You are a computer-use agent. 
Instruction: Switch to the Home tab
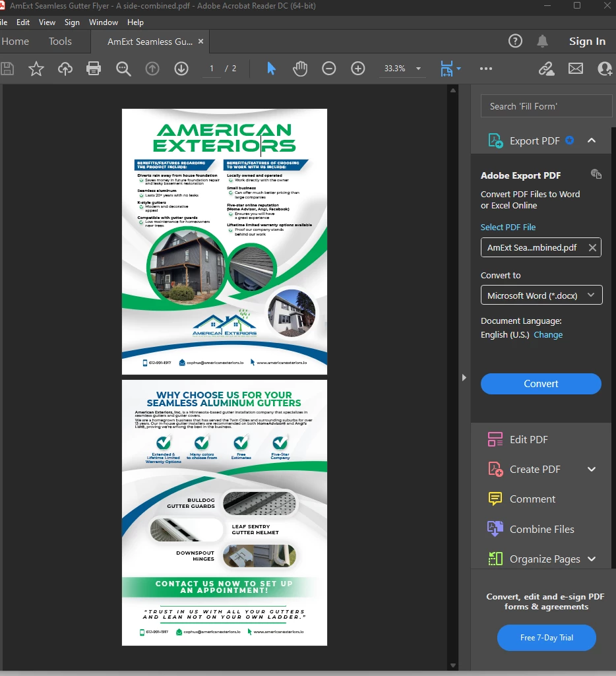(16, 42)
